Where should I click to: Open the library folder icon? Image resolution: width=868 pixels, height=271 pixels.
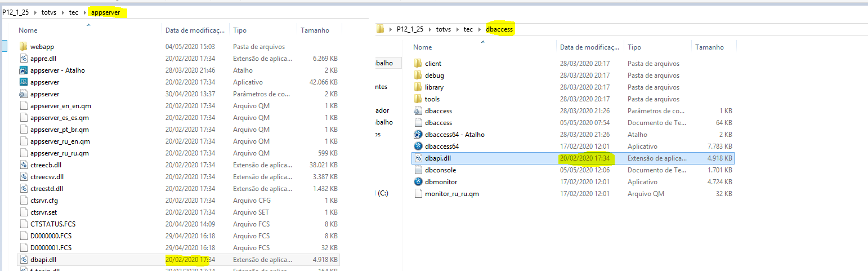tap(418, 87)
